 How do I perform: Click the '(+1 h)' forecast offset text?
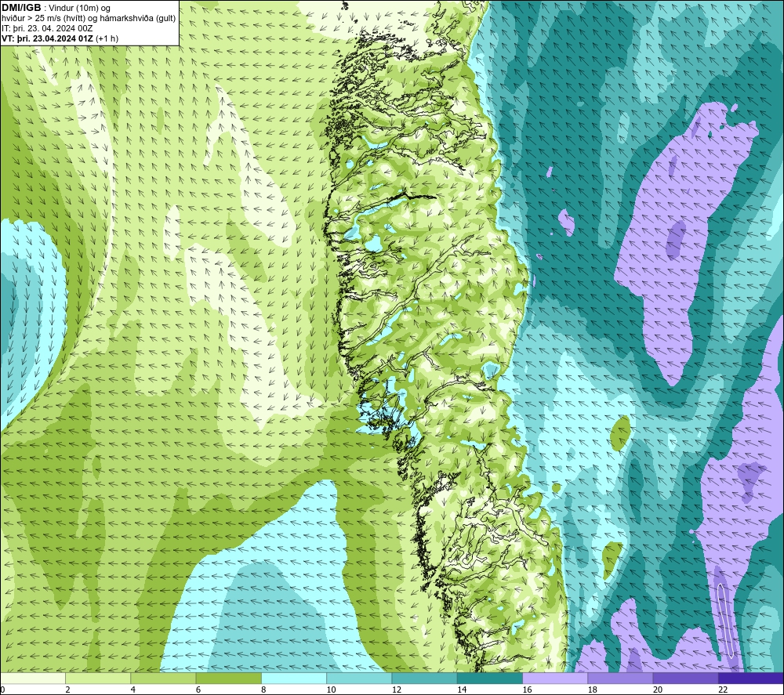tap(107, 38)
